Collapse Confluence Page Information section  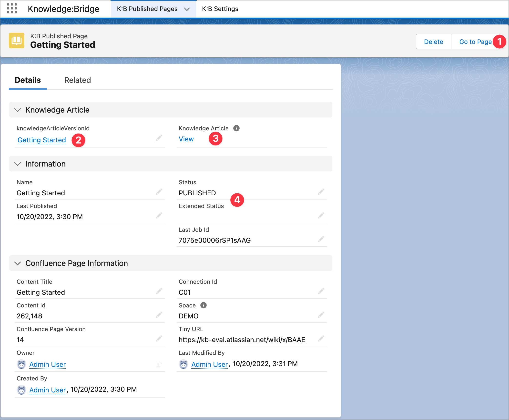[18, 263]
